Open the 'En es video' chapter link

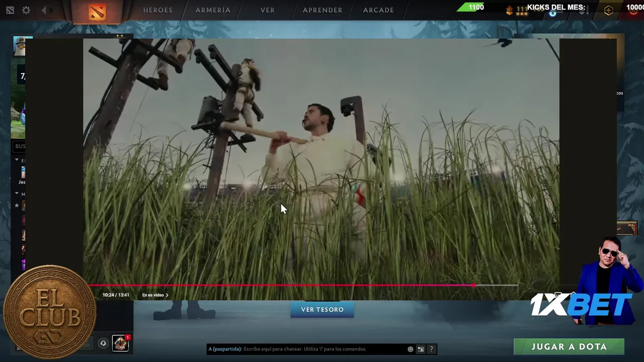(155, 295)
